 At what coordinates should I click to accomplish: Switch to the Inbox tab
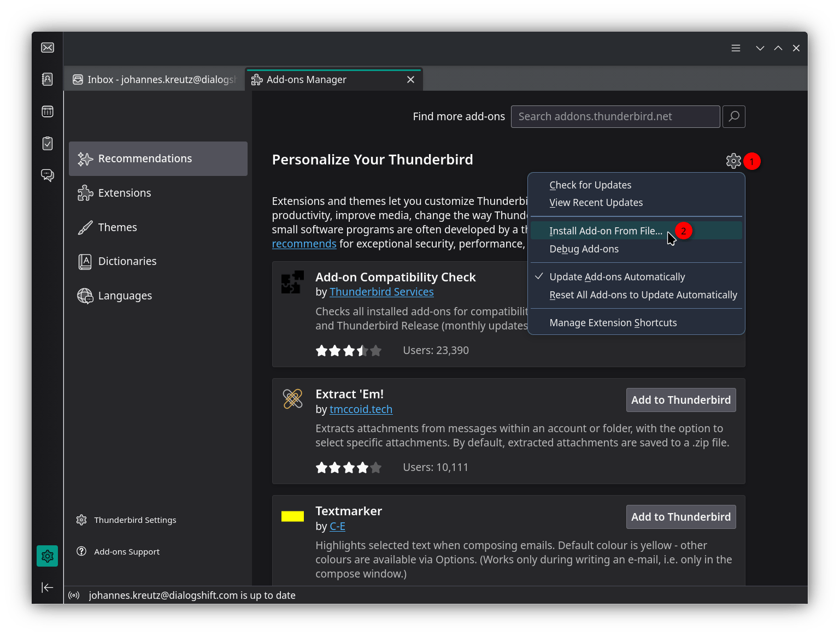(155, 80)
